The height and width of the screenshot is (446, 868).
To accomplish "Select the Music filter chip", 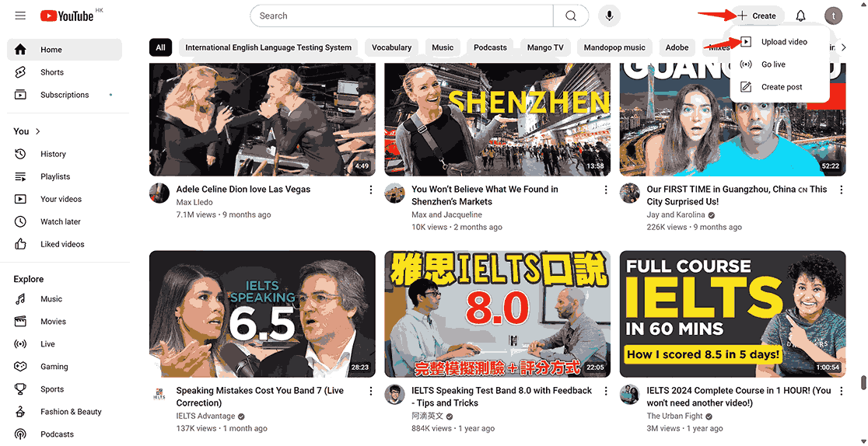I will 443,47.
